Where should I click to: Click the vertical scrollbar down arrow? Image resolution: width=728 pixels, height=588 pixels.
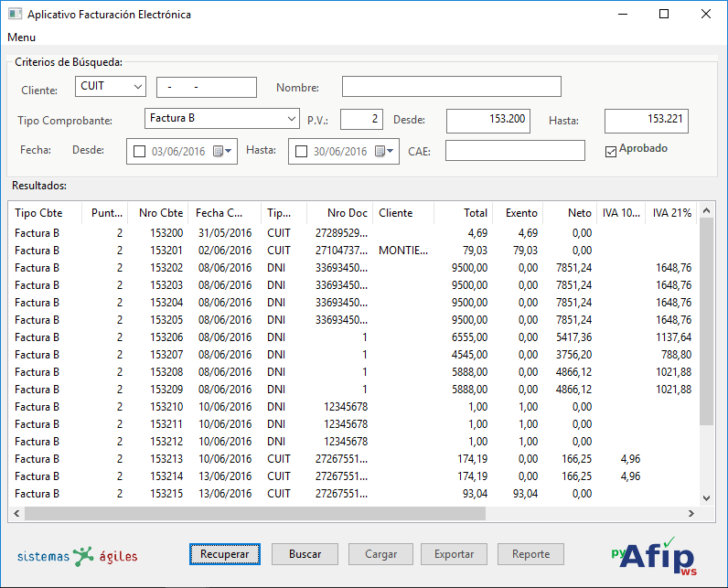[705, 497]
